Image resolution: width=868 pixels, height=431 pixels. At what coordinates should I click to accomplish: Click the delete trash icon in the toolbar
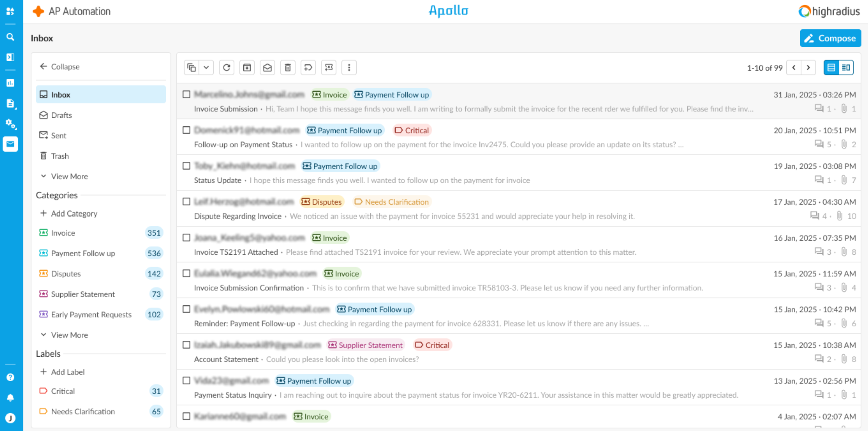[288, 67]
